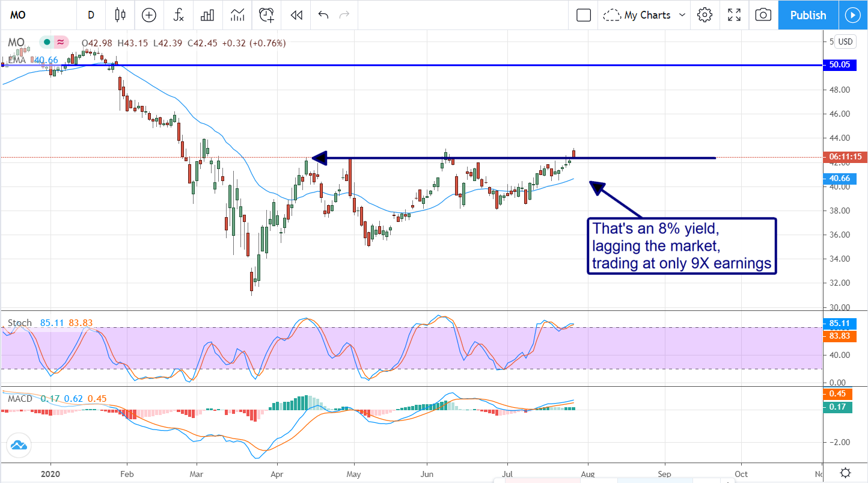
Task: Open the Indicators fx menu
Action: point(178,15)
